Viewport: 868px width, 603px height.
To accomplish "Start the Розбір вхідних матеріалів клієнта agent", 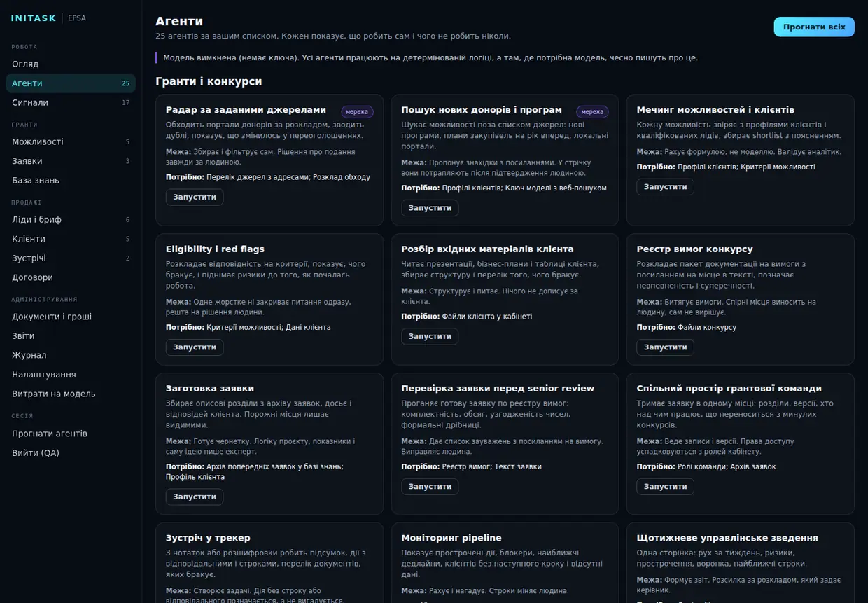I will (430, 336).
